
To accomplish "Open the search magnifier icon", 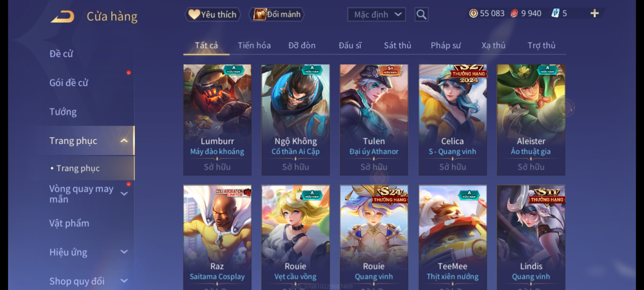I will click(421, 15).
